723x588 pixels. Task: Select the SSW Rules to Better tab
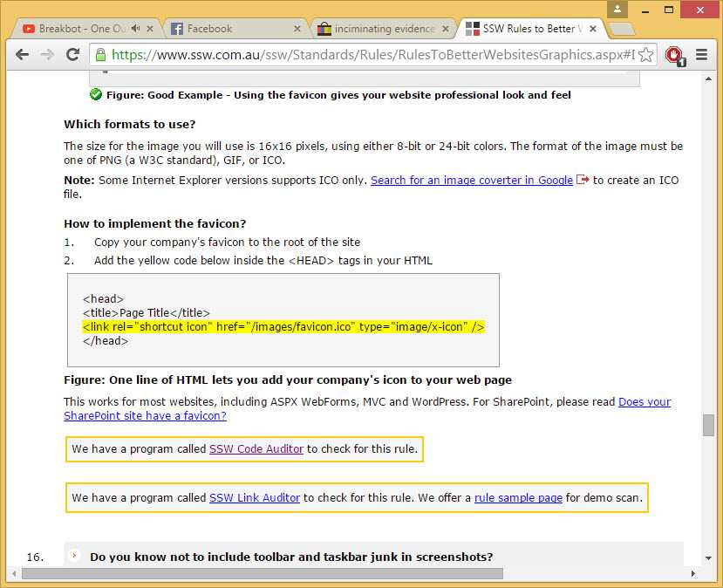point(530,29)
